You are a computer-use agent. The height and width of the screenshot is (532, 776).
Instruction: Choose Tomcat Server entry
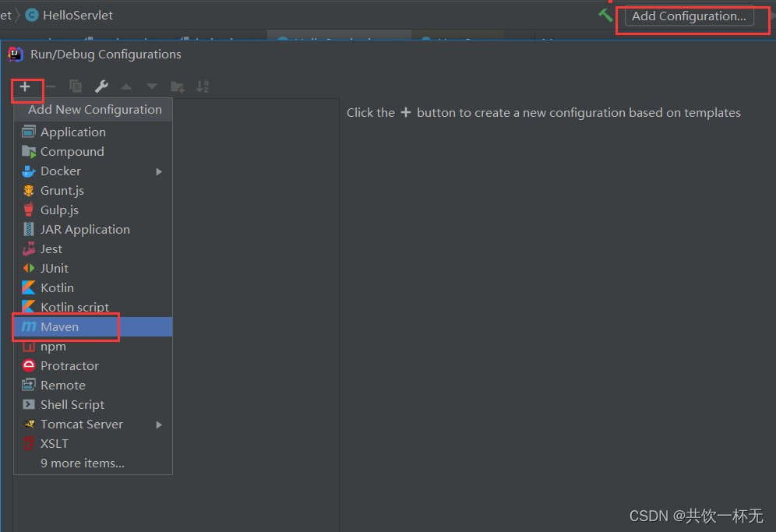[93, 424]
